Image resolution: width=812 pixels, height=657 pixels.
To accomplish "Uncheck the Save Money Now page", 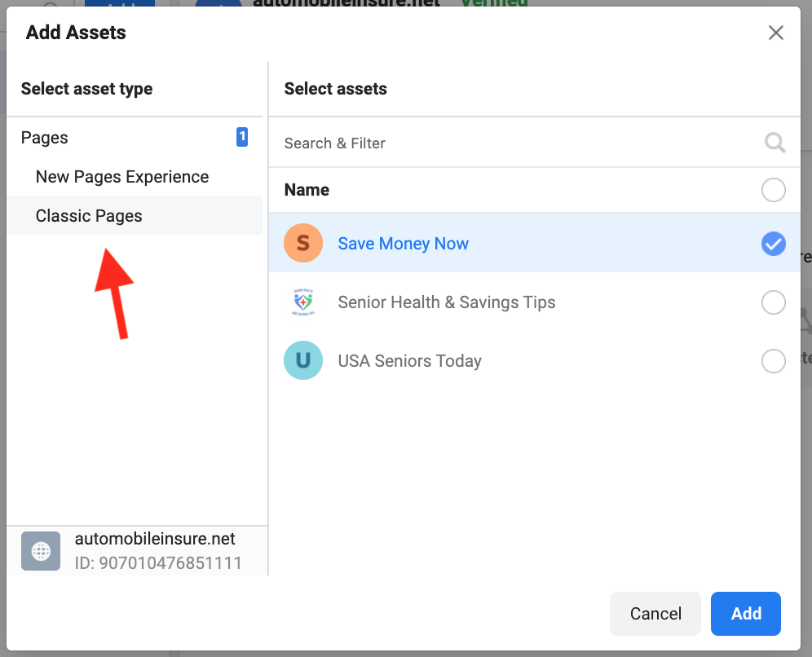I will (x=773, y=244).
